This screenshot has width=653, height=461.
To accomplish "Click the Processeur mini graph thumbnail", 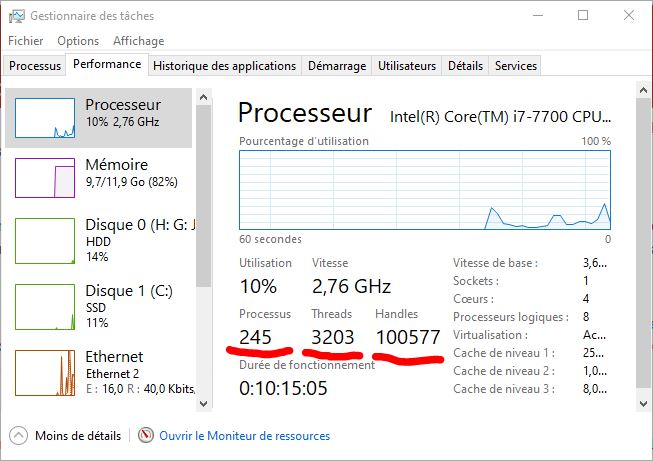I will point(45,119).
